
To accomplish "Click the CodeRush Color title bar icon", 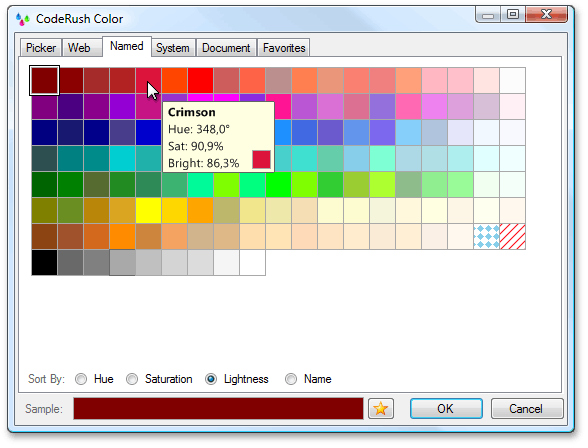I will point(22,19).
